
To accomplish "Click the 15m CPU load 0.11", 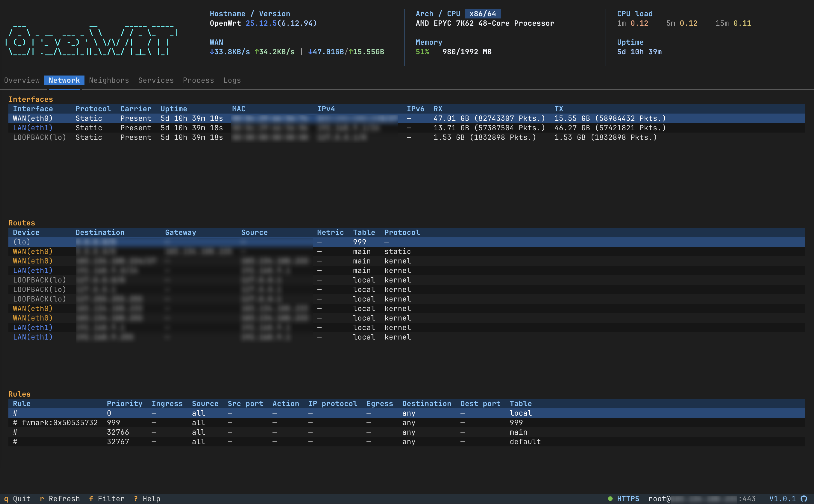I will pyautogui.click(x=742, y=23).
